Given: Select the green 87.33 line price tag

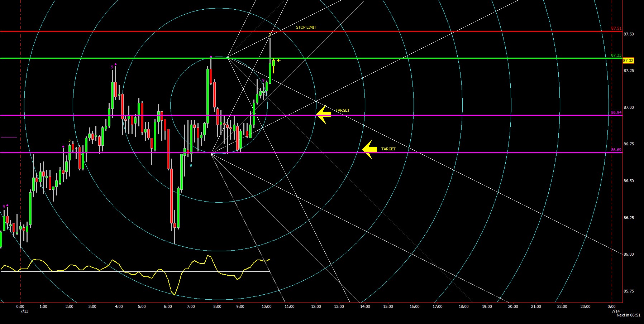Looking at the screenshot, I should pyautogui.click(x=616, y=55).
